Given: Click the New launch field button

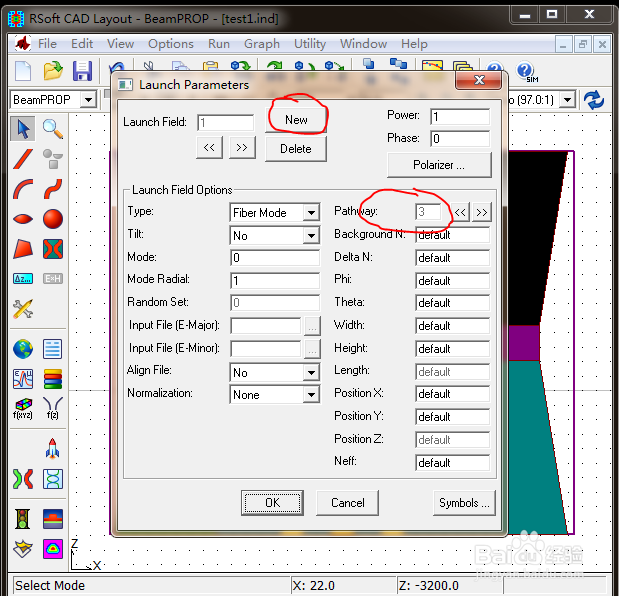Looking at the screenshot, I should pyautogui.click(x=296, y=120).
